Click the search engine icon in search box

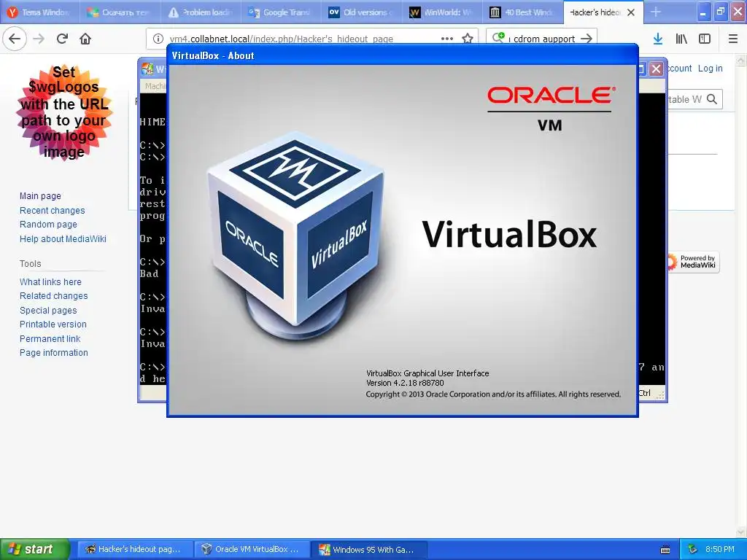[x=498, y=38]
